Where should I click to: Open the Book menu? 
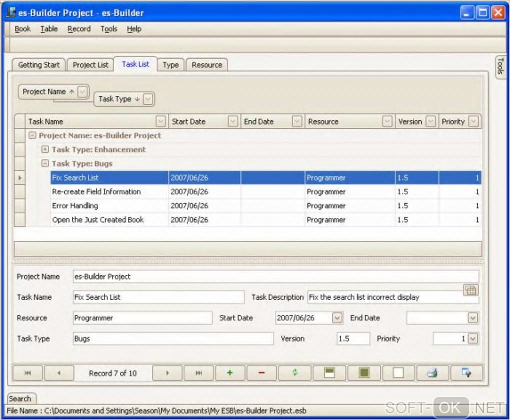point(22,29)
